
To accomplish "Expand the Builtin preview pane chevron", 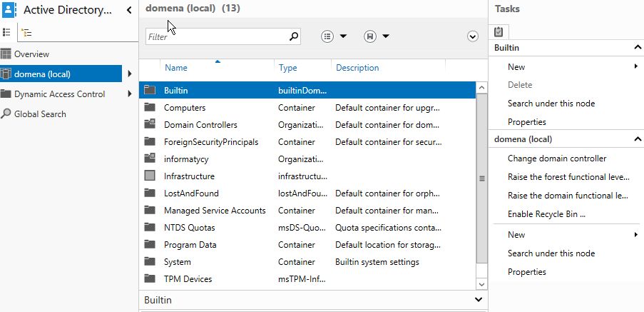I will (x=479, y=299).
